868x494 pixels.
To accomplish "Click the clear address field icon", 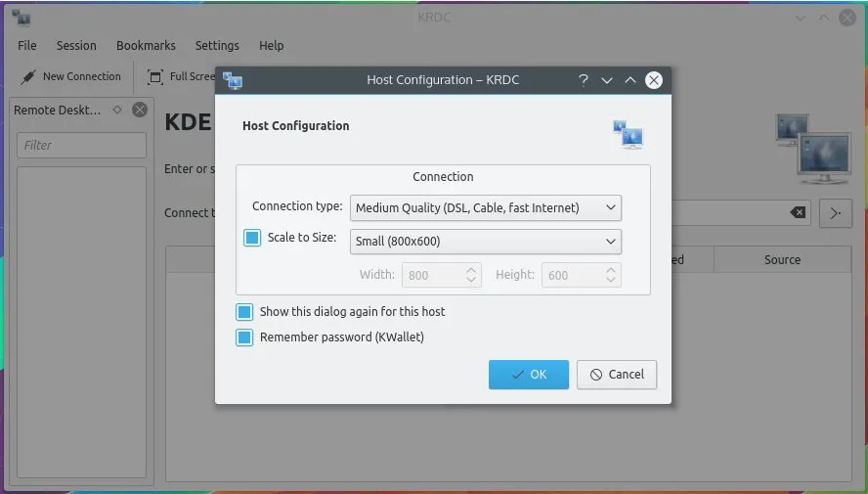I will pos(798,213).
